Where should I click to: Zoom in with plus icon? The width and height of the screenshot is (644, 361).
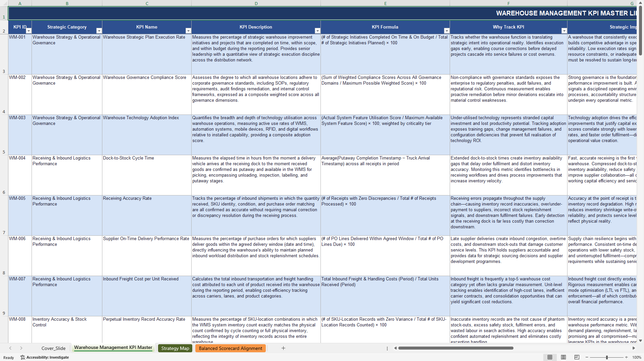(x=626, y=357)
